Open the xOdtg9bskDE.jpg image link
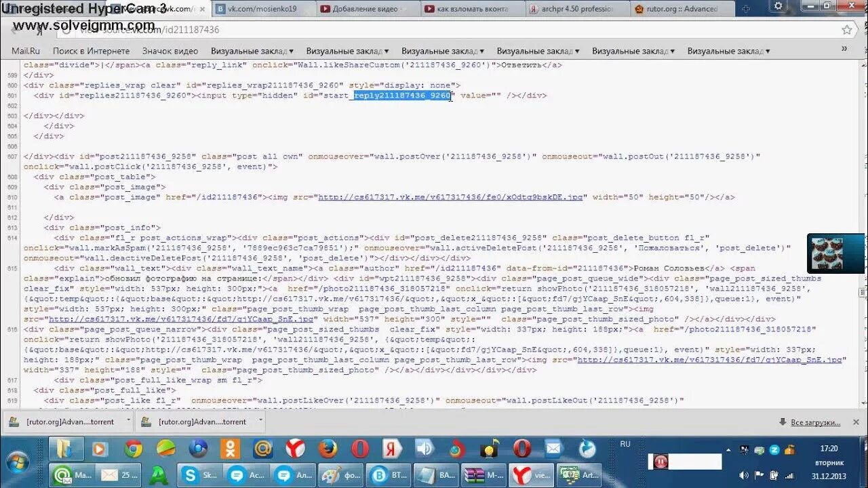Image resolution: width=868 pixels, height=488 pixels. pyautogui.click(x=451, y=197)
